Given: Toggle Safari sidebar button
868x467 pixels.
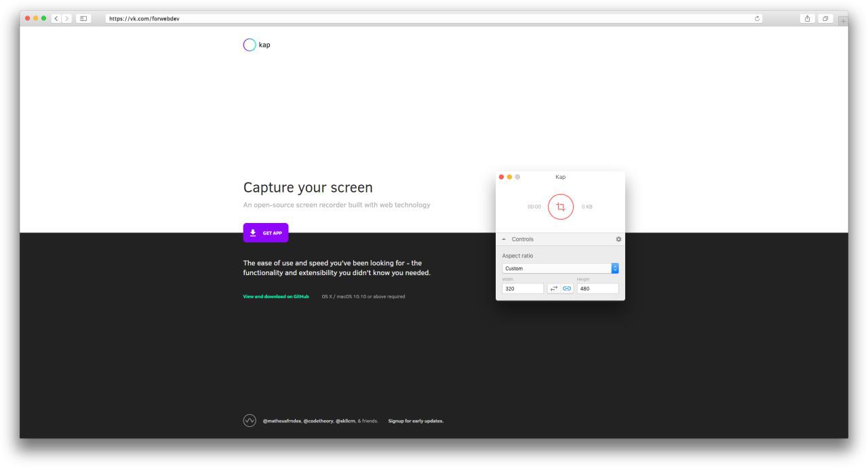Looking at the screenshot, I should coord(84,18).
